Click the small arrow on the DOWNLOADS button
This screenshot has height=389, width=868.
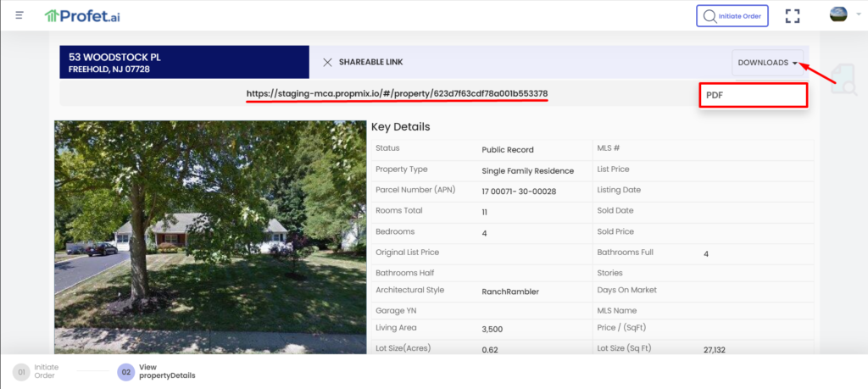pyautogui.click(x=794, y=63)
